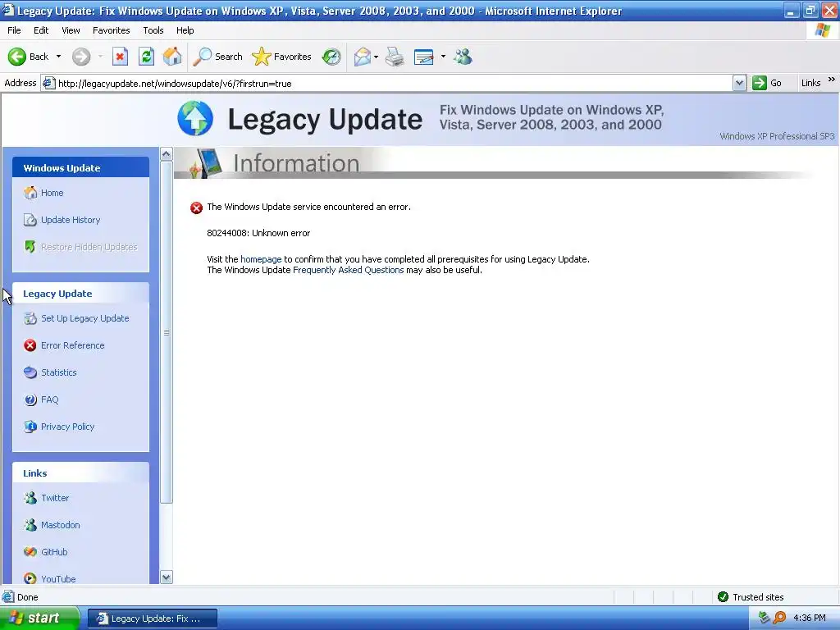The height and width of the screenshot is (630, 840).
Task: Open the Favorites menu
Action: point(111,30)
